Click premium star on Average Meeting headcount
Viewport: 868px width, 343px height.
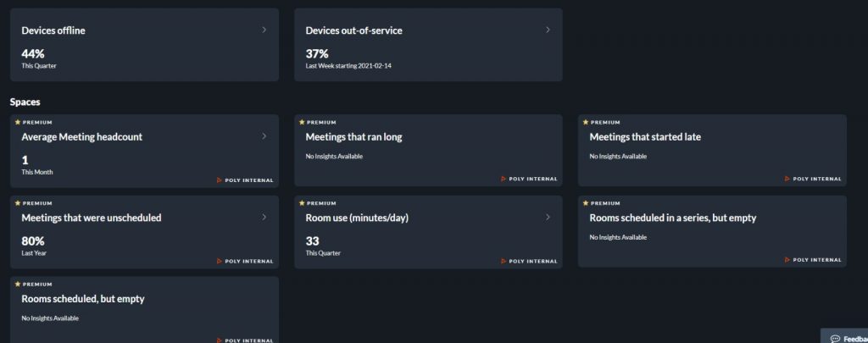[17, 122]
